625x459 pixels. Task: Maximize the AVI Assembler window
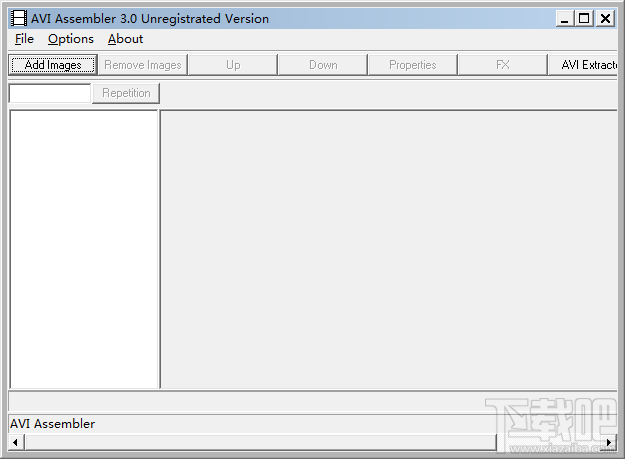click(x=584, y=18)
